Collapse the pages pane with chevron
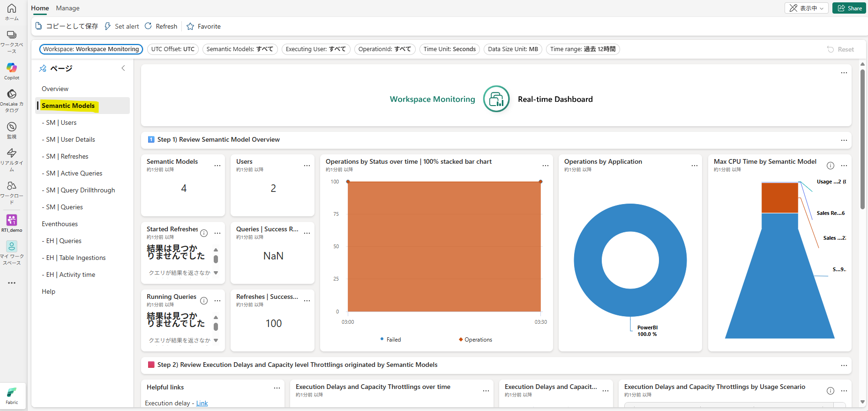This screenshot has width=868, height=411. point(123,68)
